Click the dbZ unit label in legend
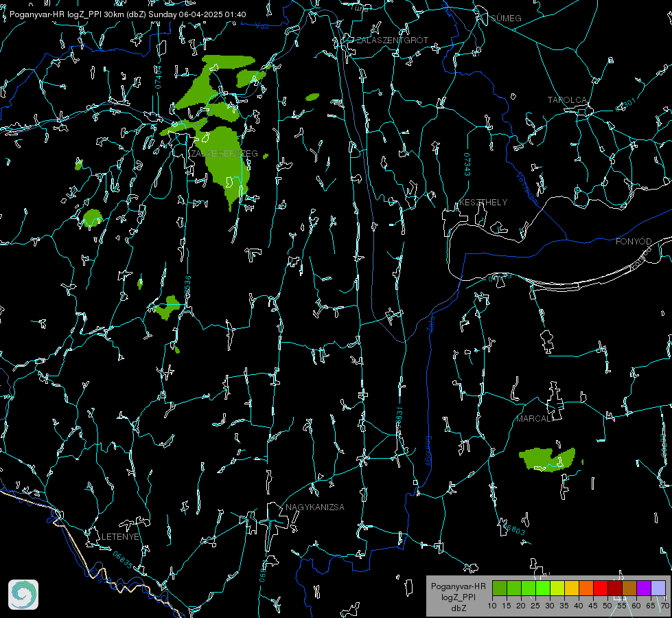The image size is (672, 618). pos(458,608)
